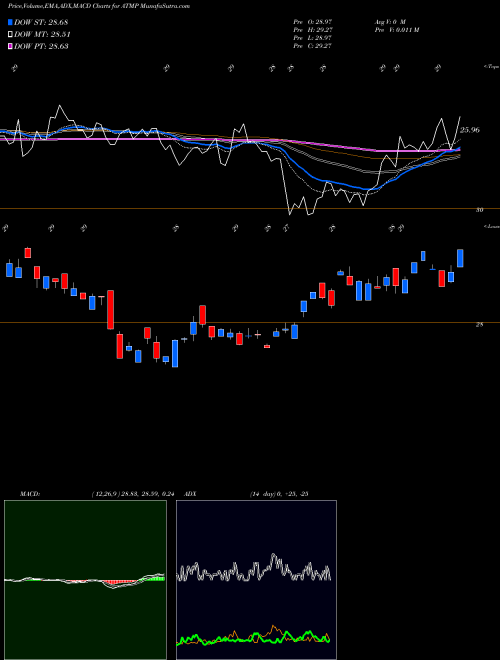Click the 'Pre H: 29.27' value
Viewport: 500px width, 660px height.
pos(314,30)
